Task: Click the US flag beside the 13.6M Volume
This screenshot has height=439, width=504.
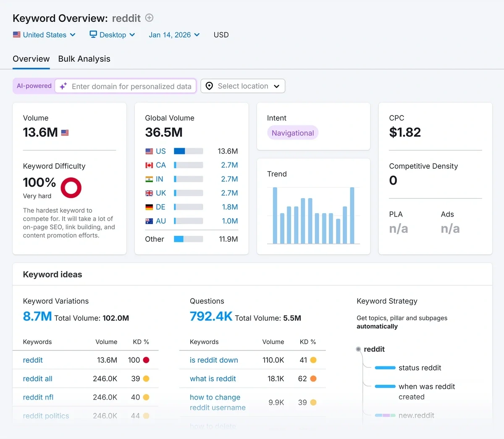Action: (x=64, y=132)
